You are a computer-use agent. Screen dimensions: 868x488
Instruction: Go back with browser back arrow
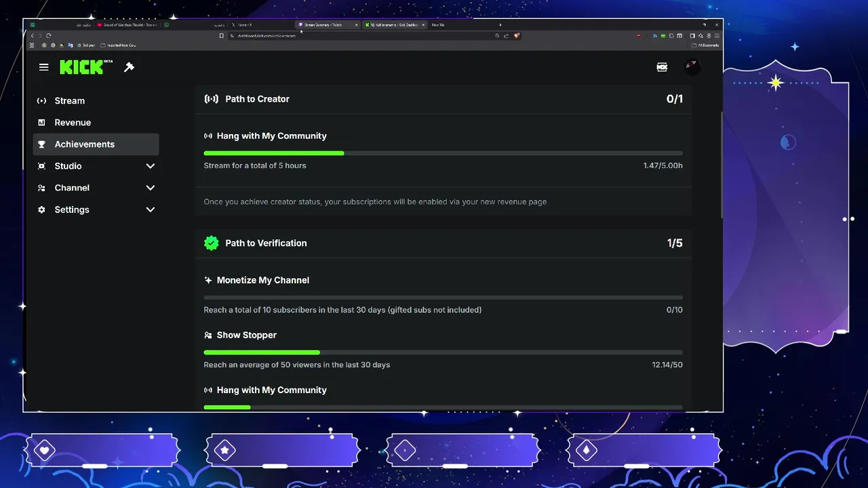32,35
